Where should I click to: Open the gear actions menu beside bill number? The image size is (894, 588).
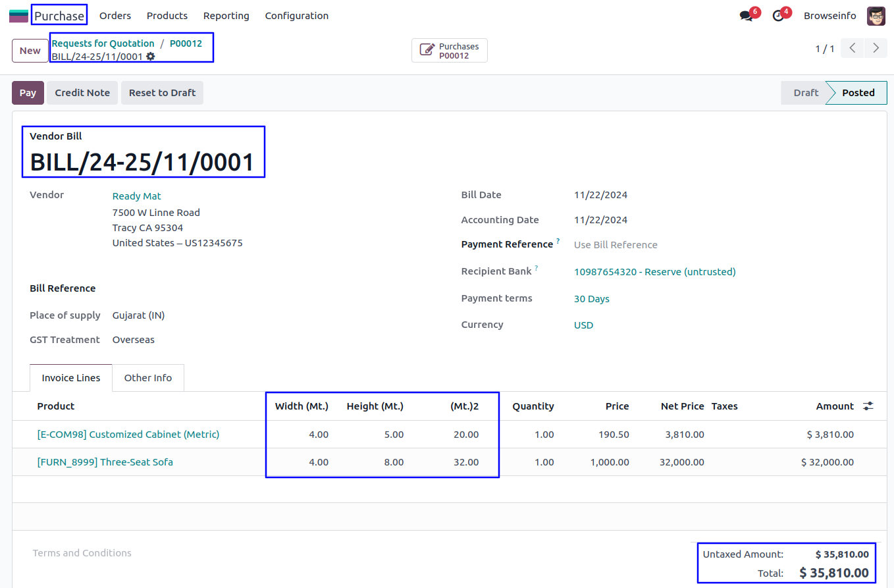(151, 57)
